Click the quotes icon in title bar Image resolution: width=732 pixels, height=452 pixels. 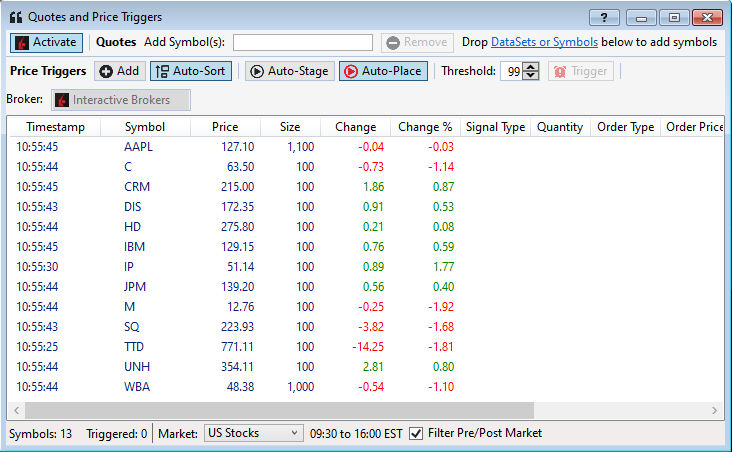click(15, 17)
